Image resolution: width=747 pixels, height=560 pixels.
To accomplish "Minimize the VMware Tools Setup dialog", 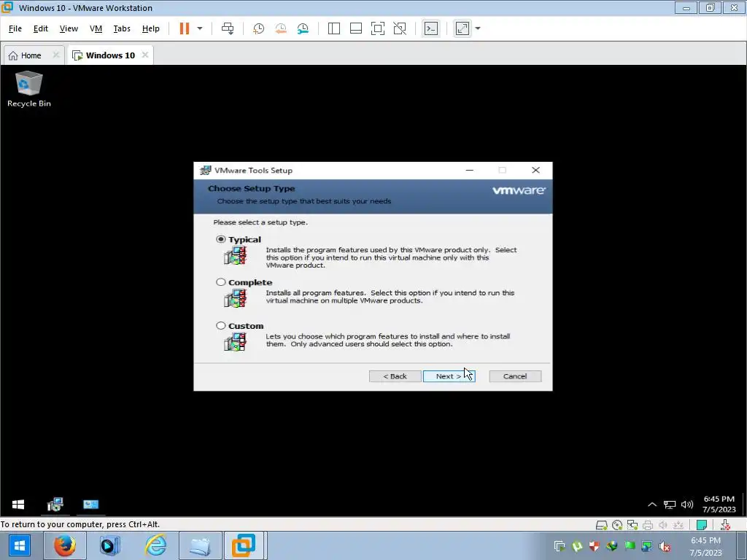I will [x=469, y=170].
